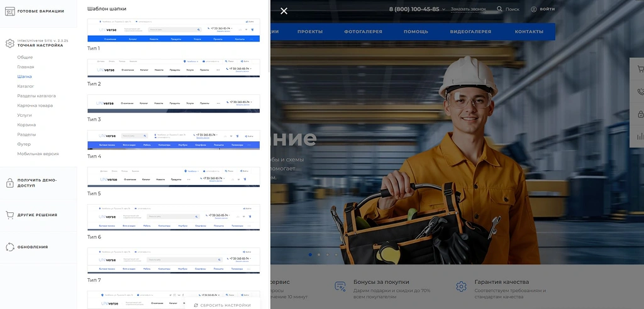
Task: Click the user profile icon next to Войти
Action: point(534,9)
